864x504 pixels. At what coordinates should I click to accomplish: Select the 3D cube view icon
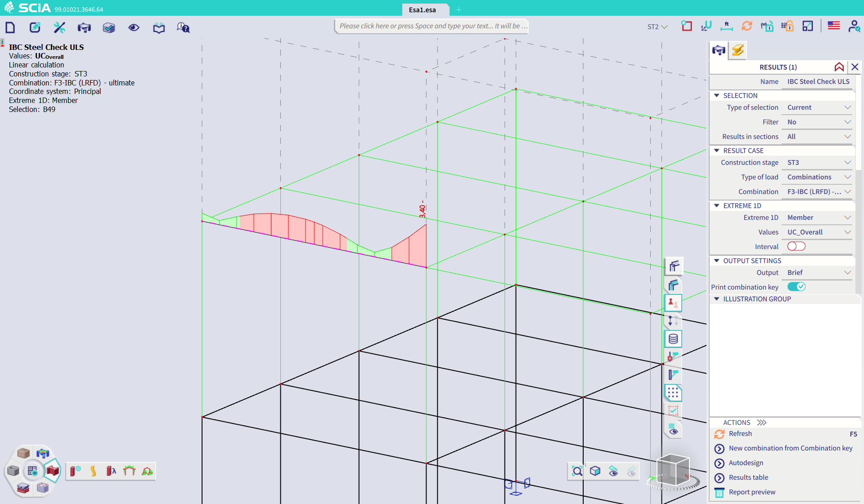pyautogui.click(x=595, y=471)
